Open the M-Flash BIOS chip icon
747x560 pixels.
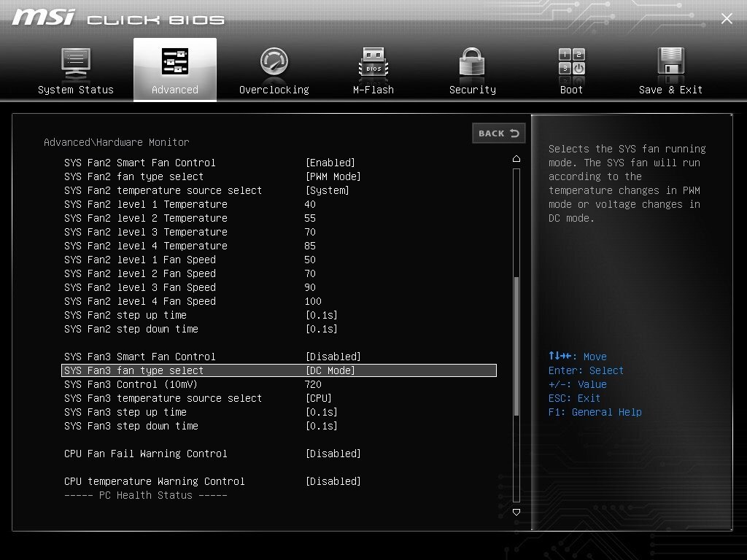pyautogui.click(x=373, y=63)
